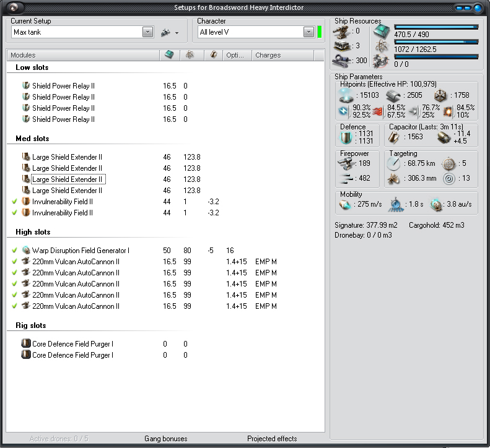The width and height of the screenshot is (490, 448).
Task: Click the last Shield Power Relay icon
Action: (x=25, y=119)
